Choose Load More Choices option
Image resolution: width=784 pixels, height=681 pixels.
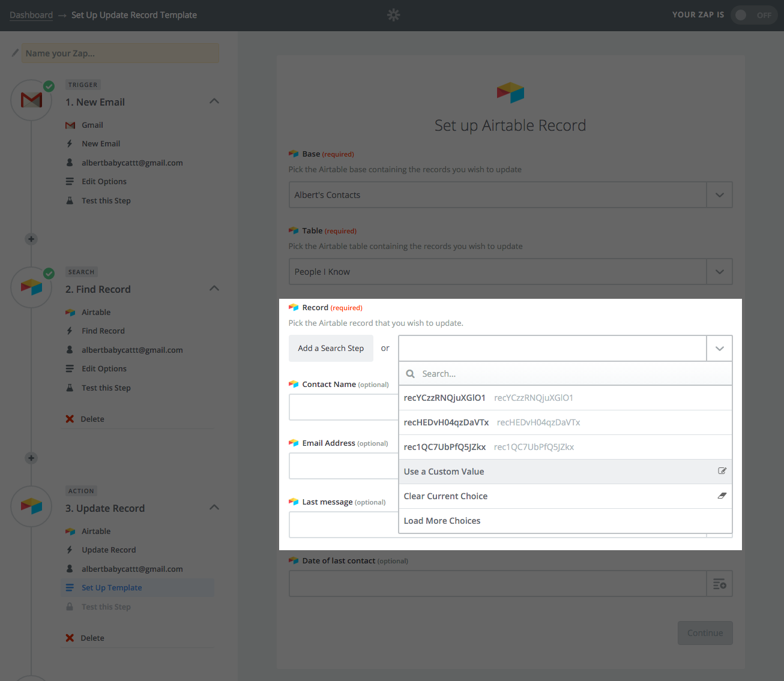(x=565, y=521)
